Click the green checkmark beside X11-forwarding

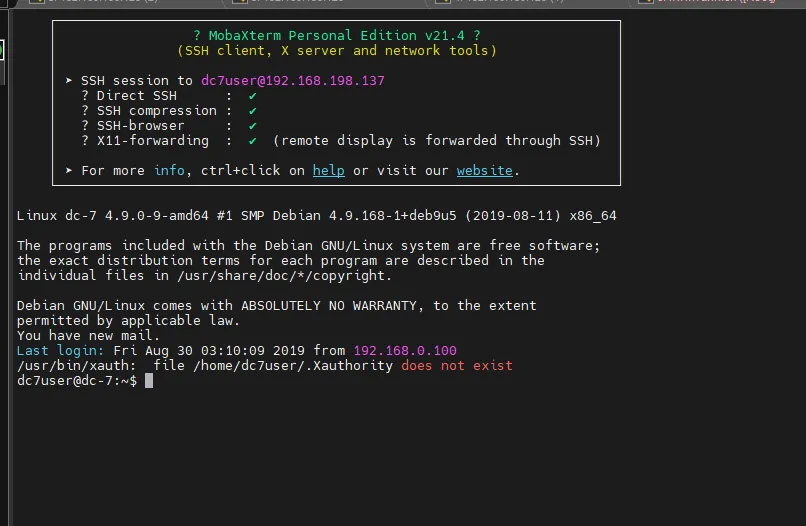click(252, 140)
